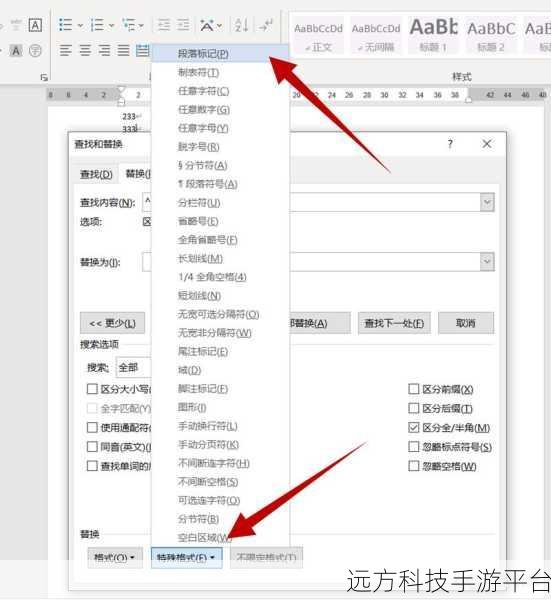Screen dimensions: 551x600
Task: Open the 查找内容 field dropdown arrow
Action: click(x=487, y=202)
